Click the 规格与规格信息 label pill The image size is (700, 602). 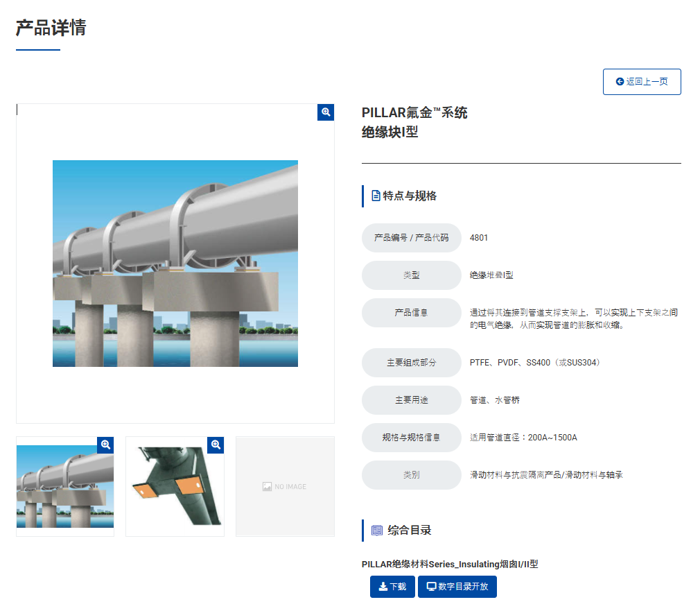[x=411, y=438]
